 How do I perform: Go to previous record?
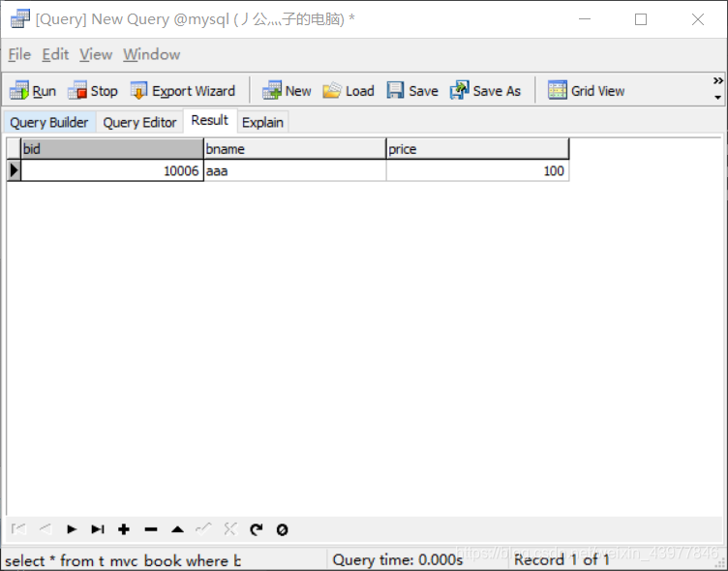[x=45, y=529]
